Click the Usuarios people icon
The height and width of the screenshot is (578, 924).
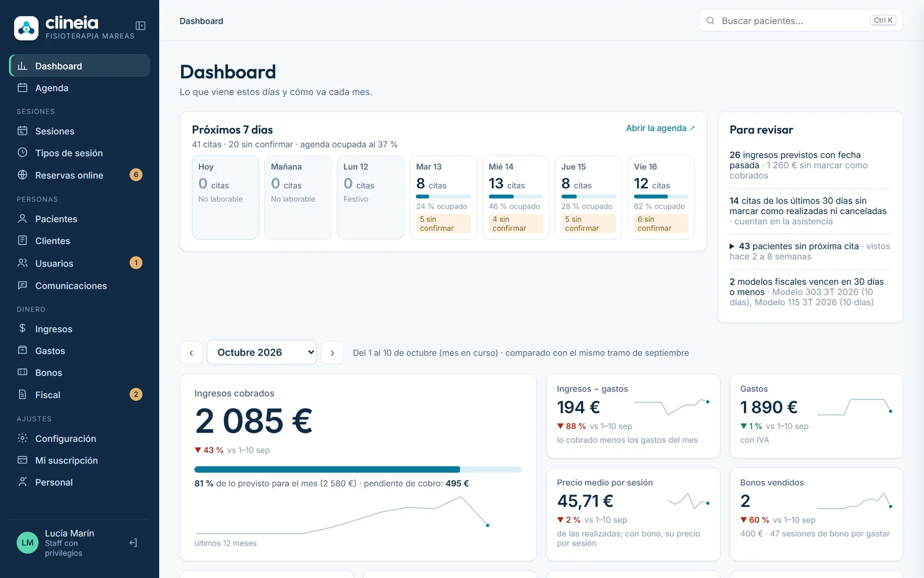tap(23, 263)
